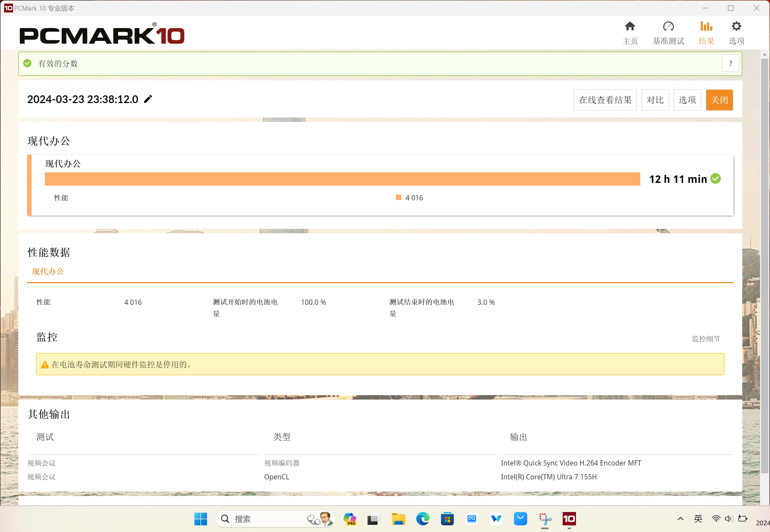Click the volume speaker tray icon
The image size is (770, 532).
pos(728,519)
